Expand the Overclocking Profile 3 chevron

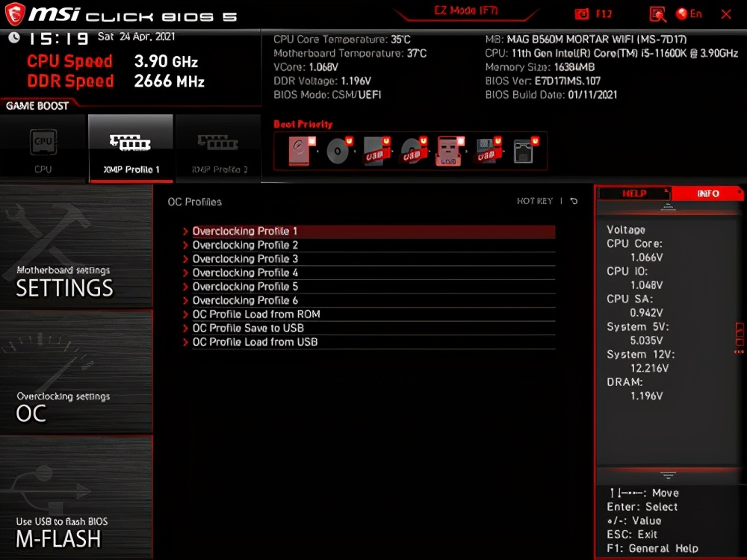click(x=185, y=259)
